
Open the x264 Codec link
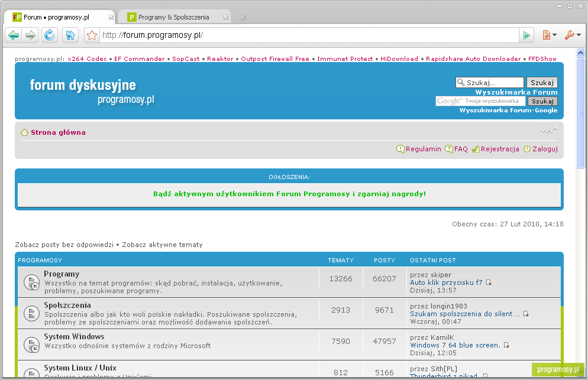87,59
